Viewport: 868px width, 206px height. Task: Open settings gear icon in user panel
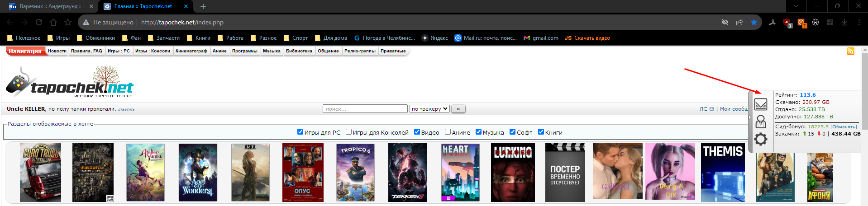(760, 139)
